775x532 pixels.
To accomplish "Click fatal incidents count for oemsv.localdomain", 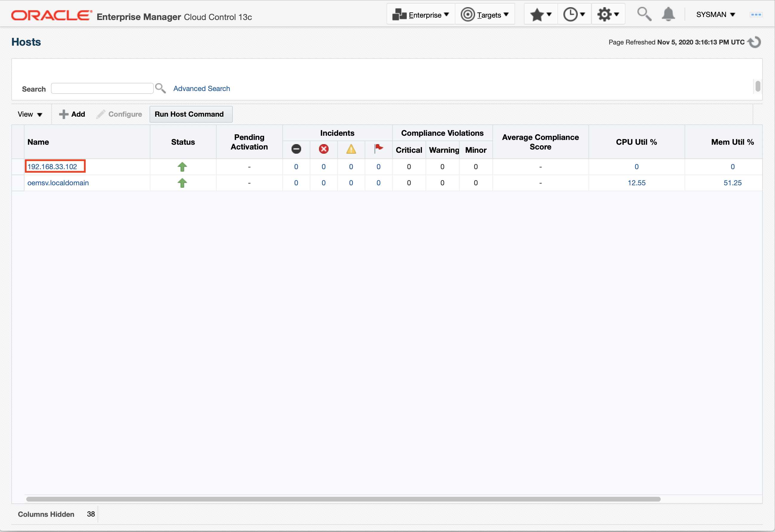I will pyautogui.click(x=296, y=183).
